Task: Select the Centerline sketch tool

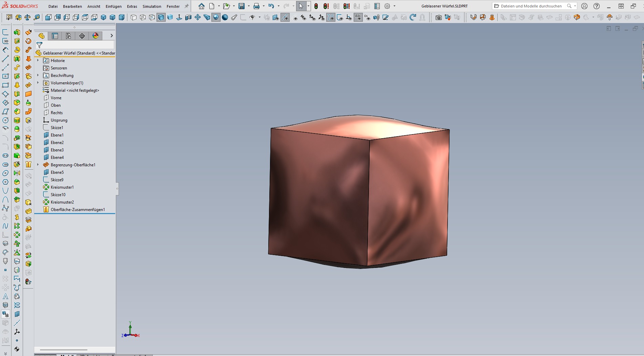Action: coord(5,67)
